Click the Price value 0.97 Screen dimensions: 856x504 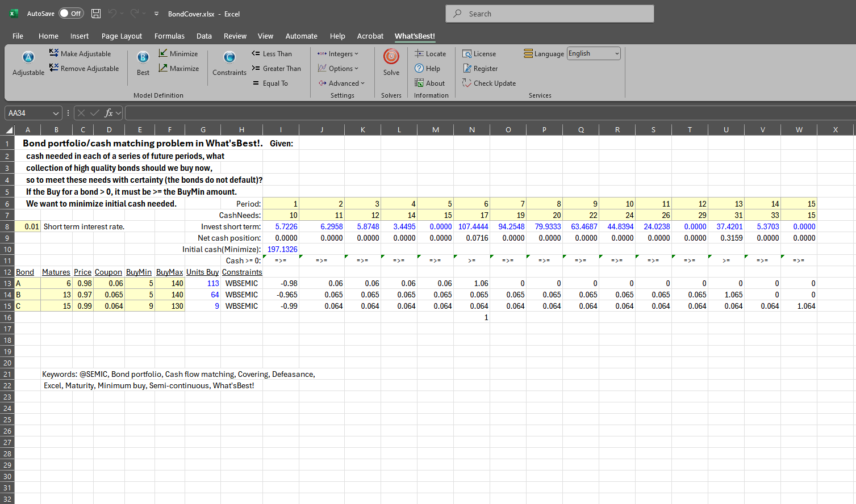(x=83, y=295)
